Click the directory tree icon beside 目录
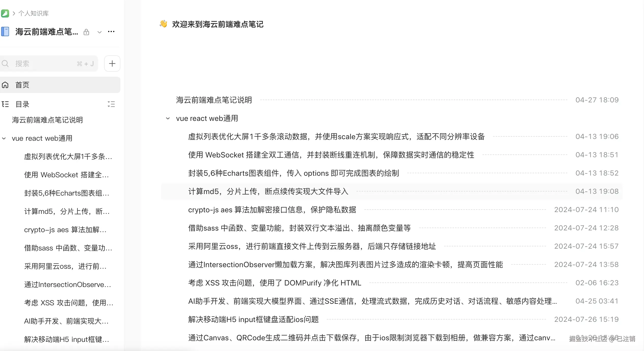This screenshot has height=351, width=644. coord(5,104)
